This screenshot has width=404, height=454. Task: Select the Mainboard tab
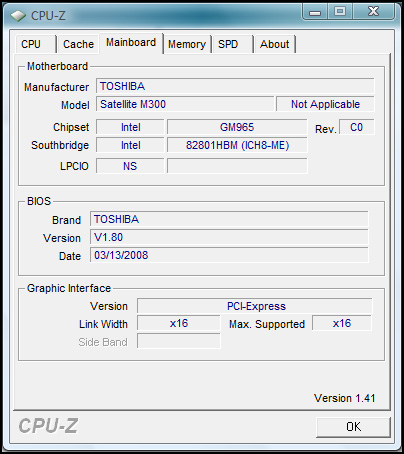tap(131, 43)
